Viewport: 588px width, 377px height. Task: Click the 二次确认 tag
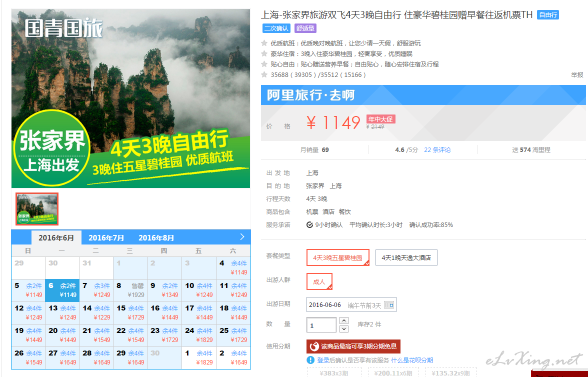pyautogui.click(x=276, y=28)
